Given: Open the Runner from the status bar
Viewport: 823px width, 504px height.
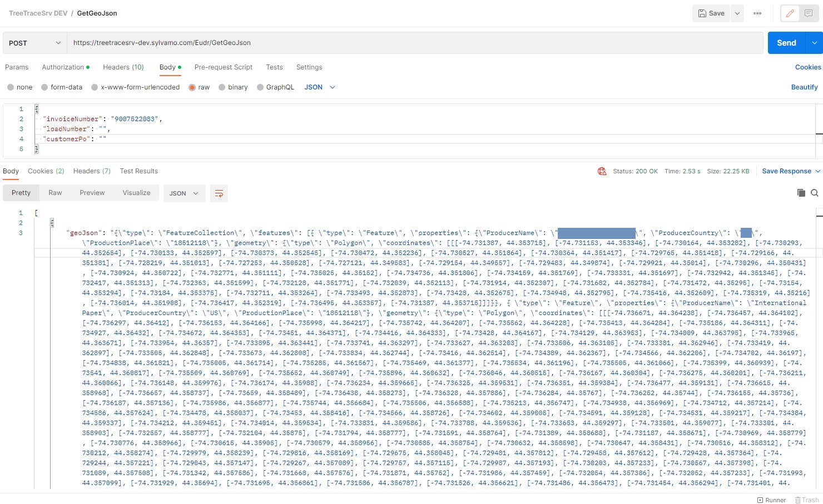Looking at the screenshot, I should tap(772, 500).
